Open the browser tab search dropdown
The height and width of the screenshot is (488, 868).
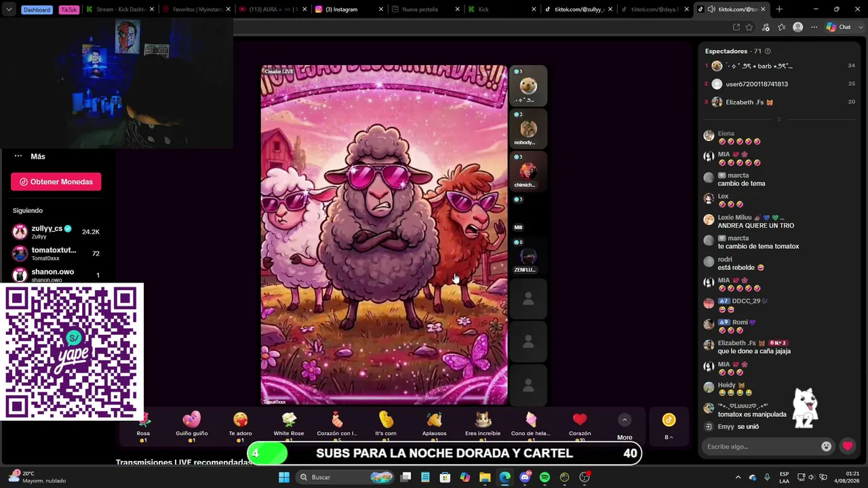9,9
